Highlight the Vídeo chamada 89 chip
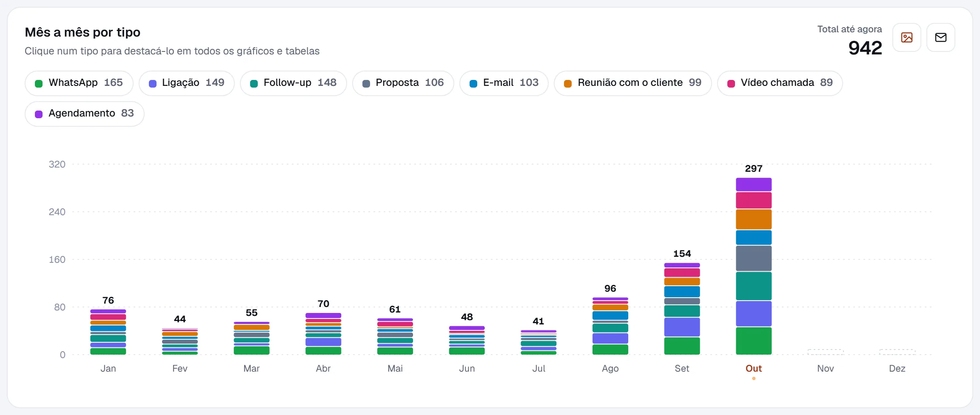This screenshot has height=415, width=980. [780, 83]
